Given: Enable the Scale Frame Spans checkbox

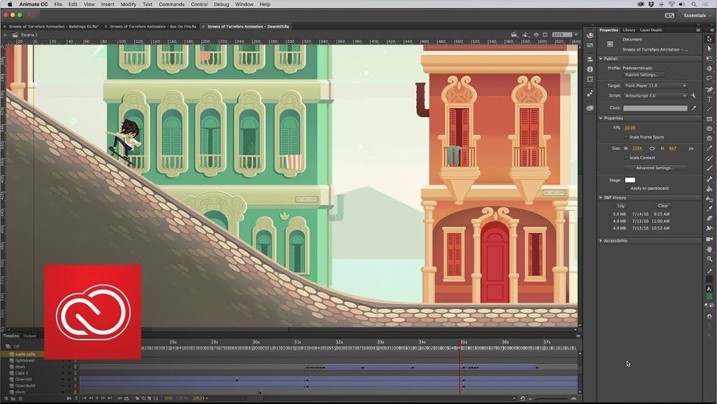Looking at the screenshot, I should 626,137.
